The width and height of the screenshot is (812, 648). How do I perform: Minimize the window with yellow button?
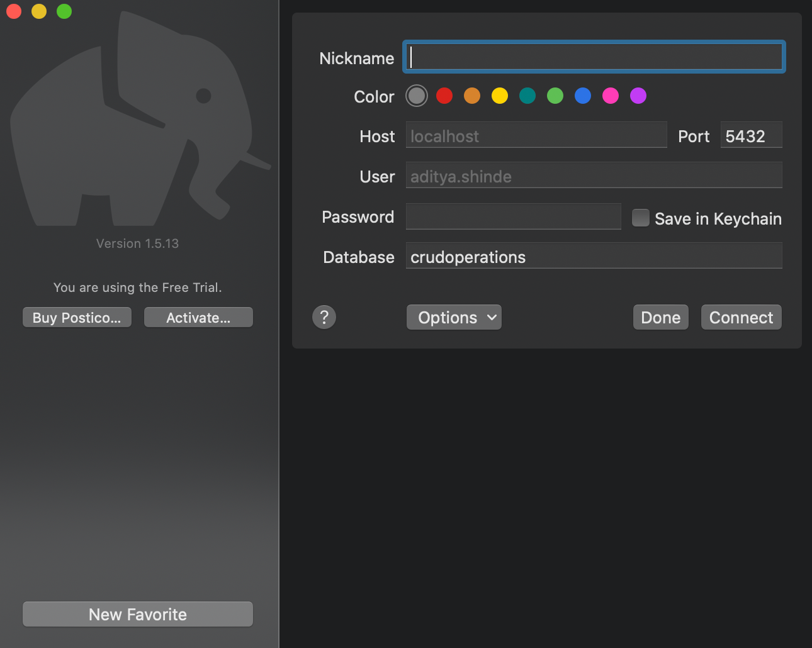(x=39, y=11)
